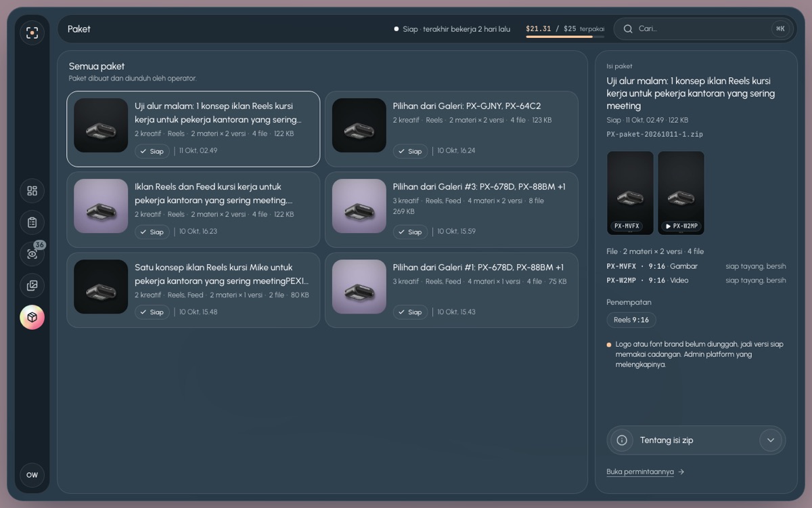Click the Paket page title
Screen dimensions: 812x508
click(x=79, y=29)
